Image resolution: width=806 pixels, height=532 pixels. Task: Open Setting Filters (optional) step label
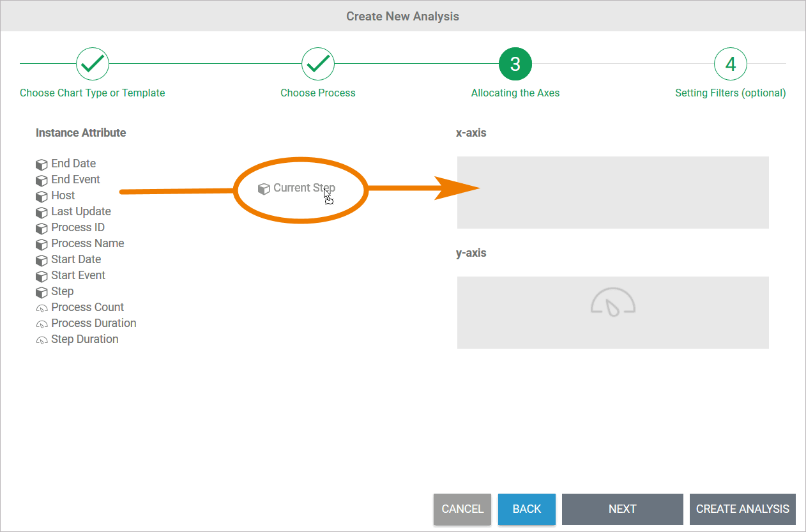pyautogui.click(x=731, y=93)
